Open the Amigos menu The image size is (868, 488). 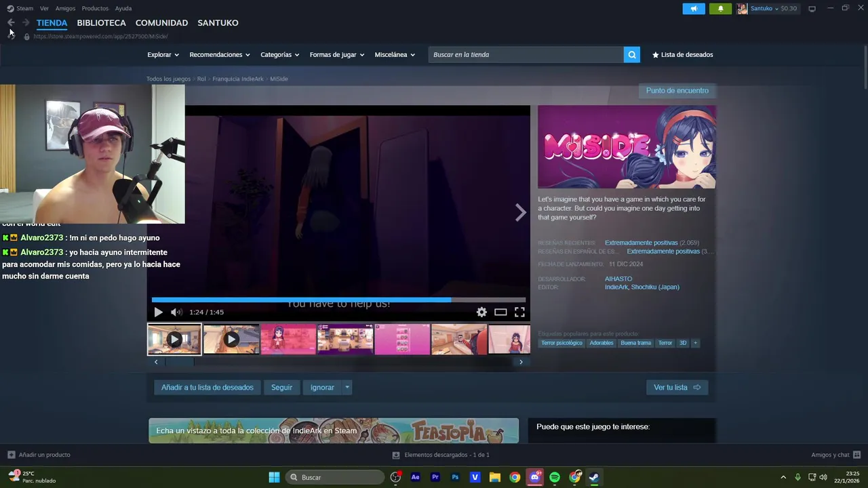(65, 8)
